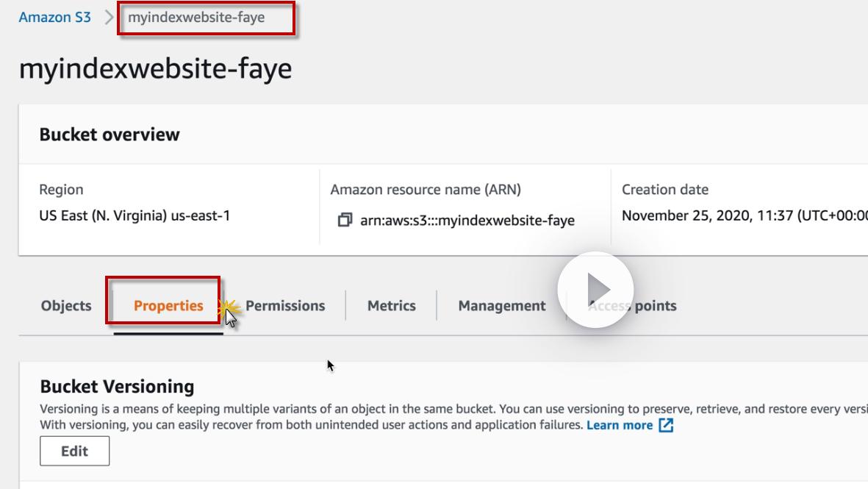
Task: Go to Amazon S3 breadcrumb link
Action: tap(55, 18)
